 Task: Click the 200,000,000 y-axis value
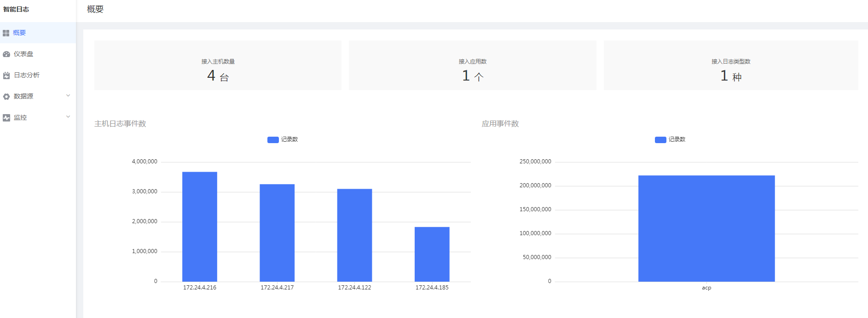pyautogui.click(x=535, y=185)
